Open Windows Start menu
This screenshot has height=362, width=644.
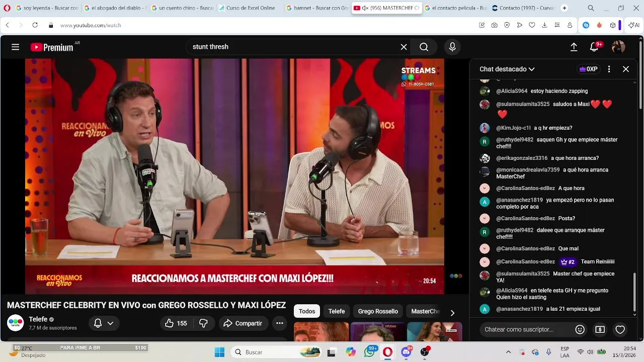(219, 352)
